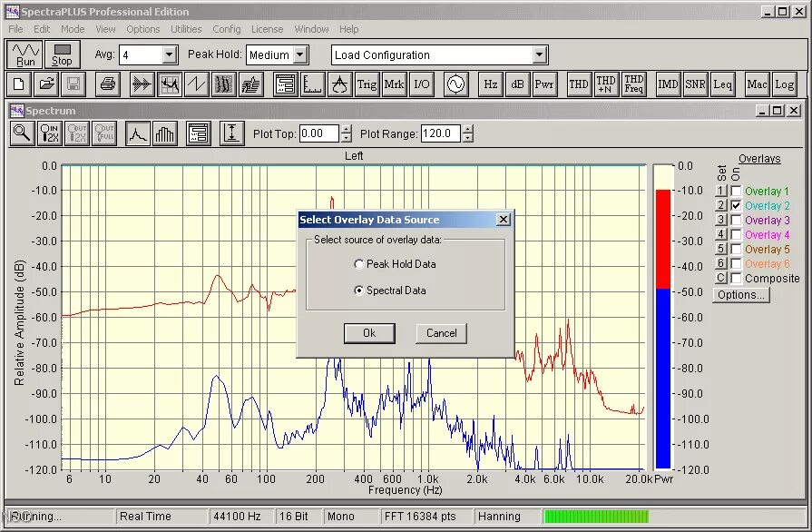Click the Zoom In 2X icon

point(50,133)
